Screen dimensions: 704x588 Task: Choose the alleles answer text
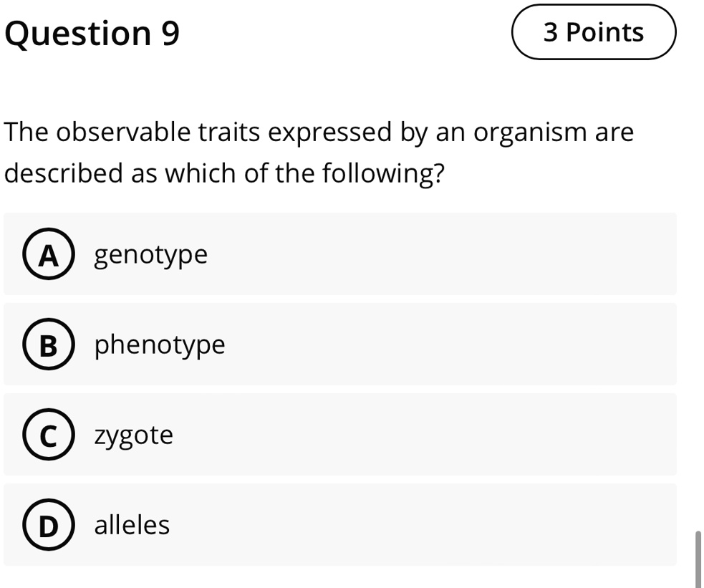[x=132, y=525]
